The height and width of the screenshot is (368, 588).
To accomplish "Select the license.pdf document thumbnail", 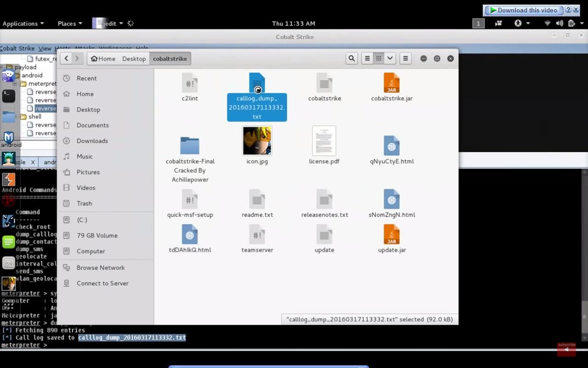I will 324,141.
